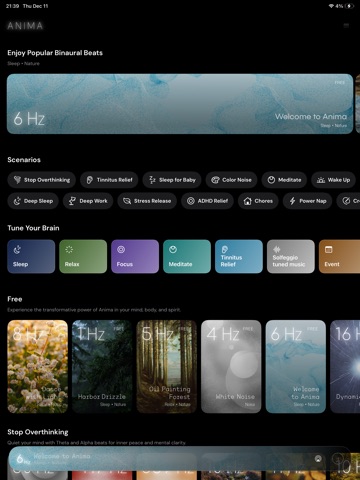Open the purple Focus card
This screenshot has width=360, height=480.
click(x=135, y=256)
